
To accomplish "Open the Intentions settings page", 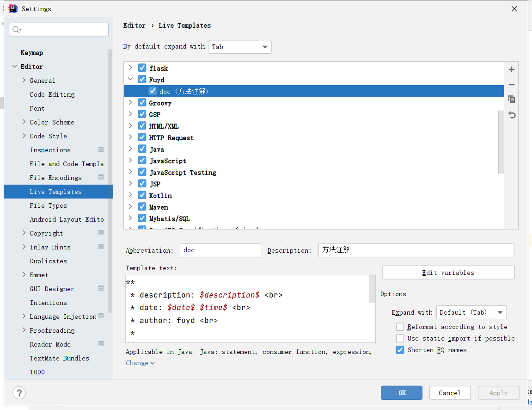I will (x=48, y=303).
